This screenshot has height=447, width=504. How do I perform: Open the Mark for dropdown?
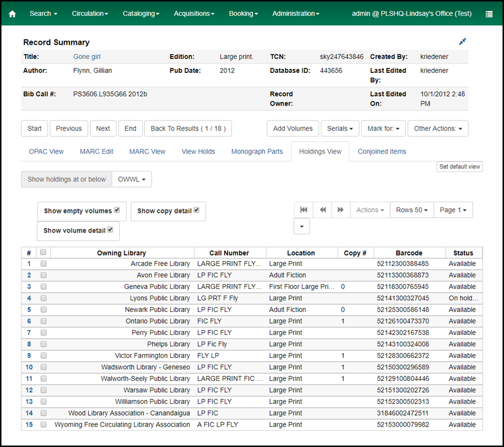pyautogui.click(x=383, y=128)
